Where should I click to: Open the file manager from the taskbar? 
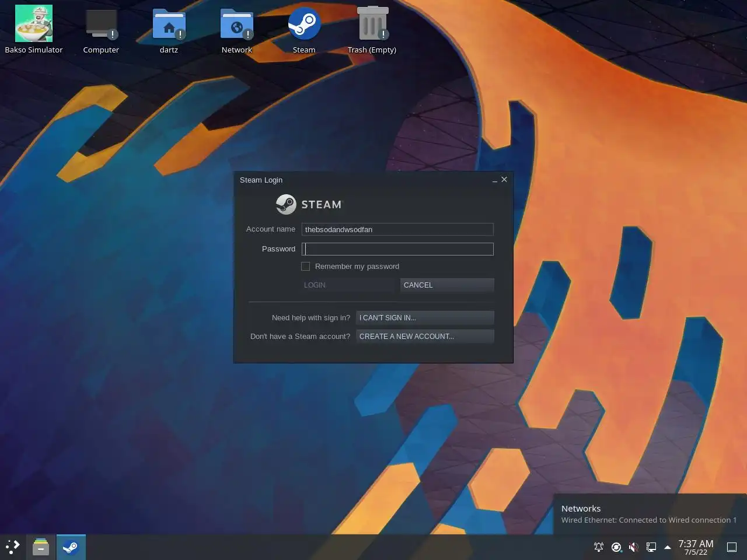click(41, 547)
